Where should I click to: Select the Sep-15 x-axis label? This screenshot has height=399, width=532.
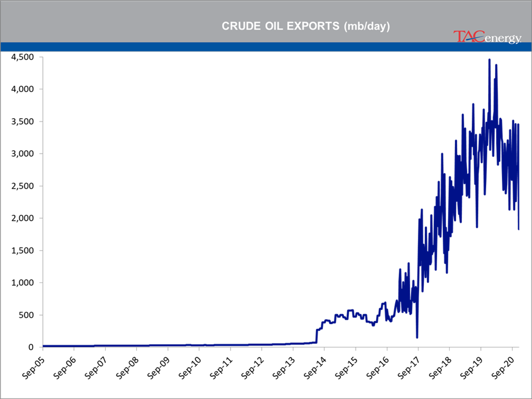click(x=346, y=368)
